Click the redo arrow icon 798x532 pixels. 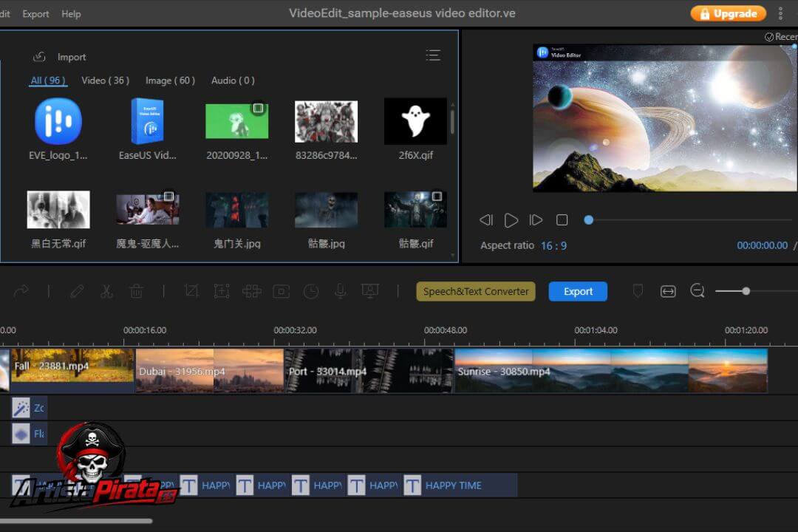[21, 291]
